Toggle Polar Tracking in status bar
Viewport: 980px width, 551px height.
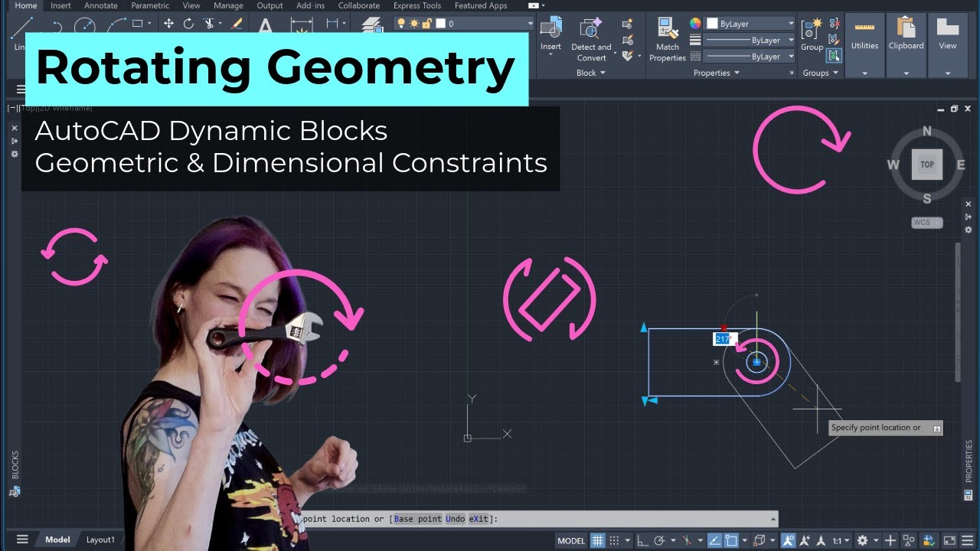coord(658,540)
